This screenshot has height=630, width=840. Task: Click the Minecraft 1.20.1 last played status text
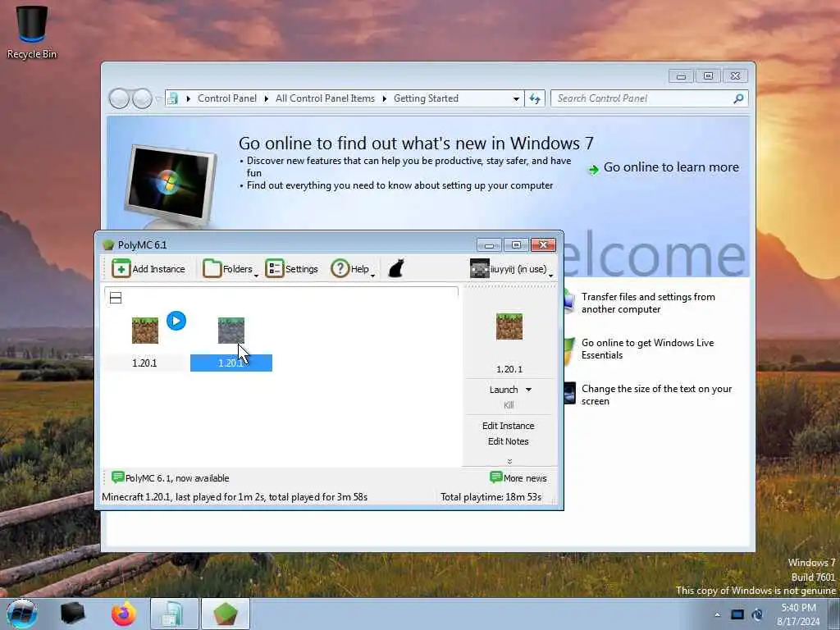coord(235,496)
